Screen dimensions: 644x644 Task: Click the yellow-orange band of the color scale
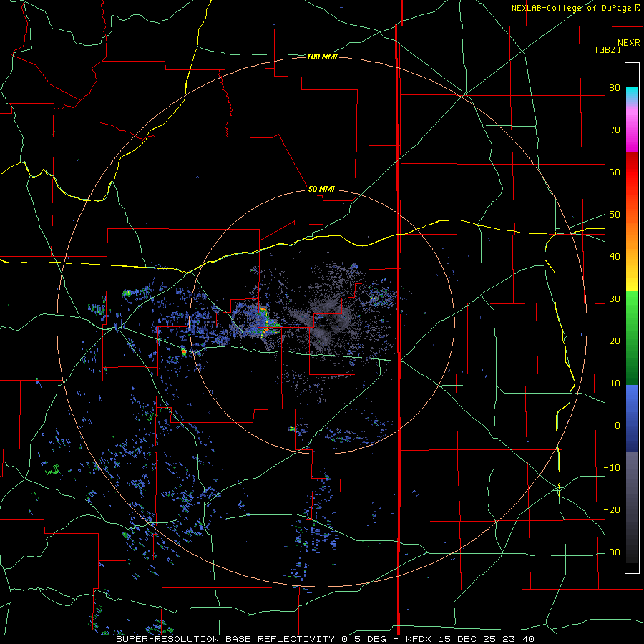coord(632,250)
